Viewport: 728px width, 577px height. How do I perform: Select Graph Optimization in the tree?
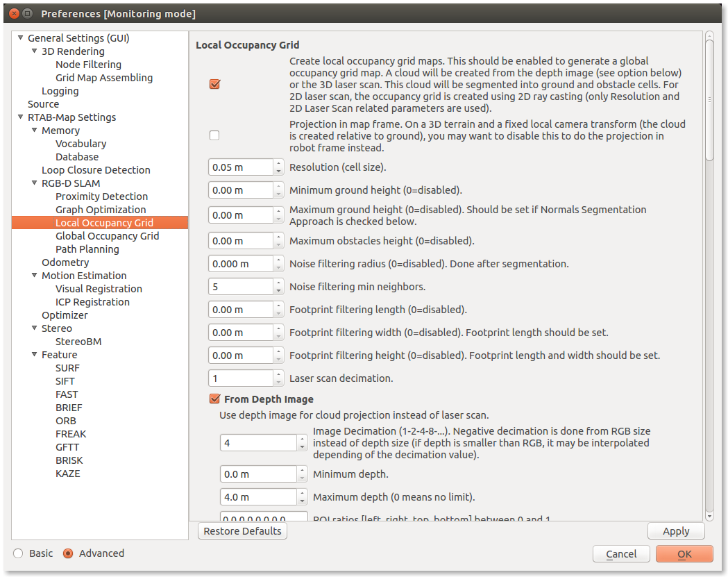pyautogui.click(x=101, y=210)
